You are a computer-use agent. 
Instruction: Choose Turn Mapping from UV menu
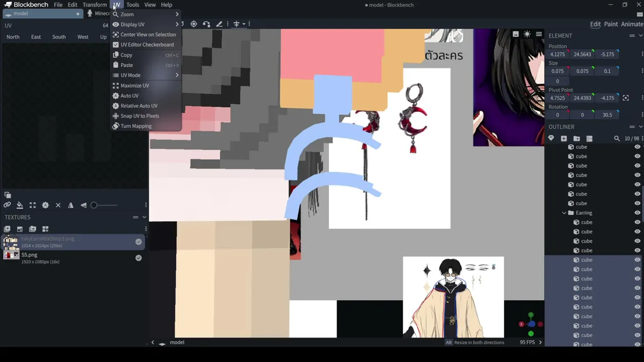click(x=146, y=126)
